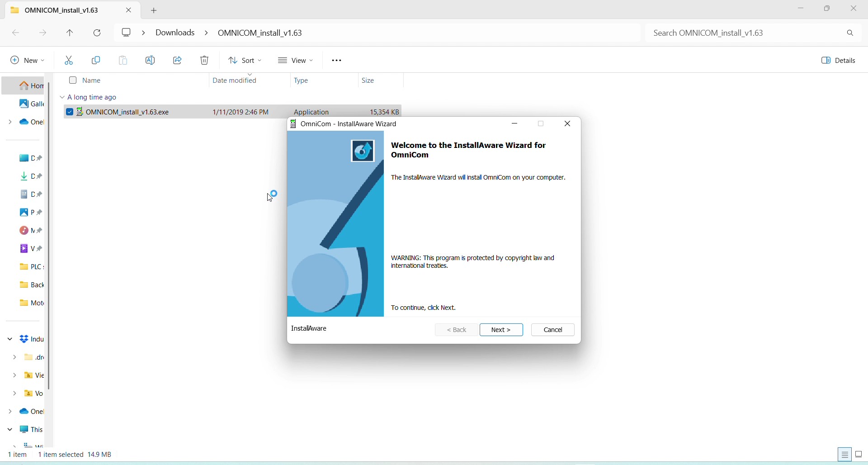Toggle the select-all checkbox by Name
The image size is (868, 465).
[73, 81]
